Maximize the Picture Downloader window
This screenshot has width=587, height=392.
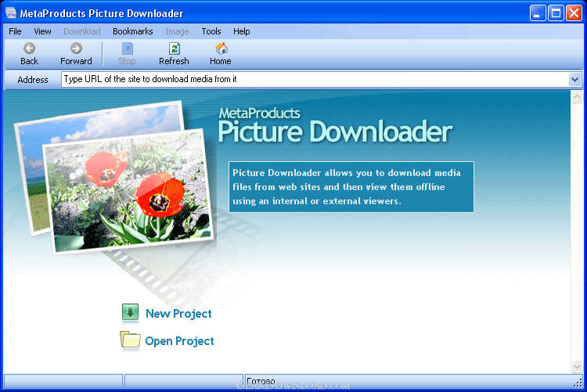pos(556,13)
